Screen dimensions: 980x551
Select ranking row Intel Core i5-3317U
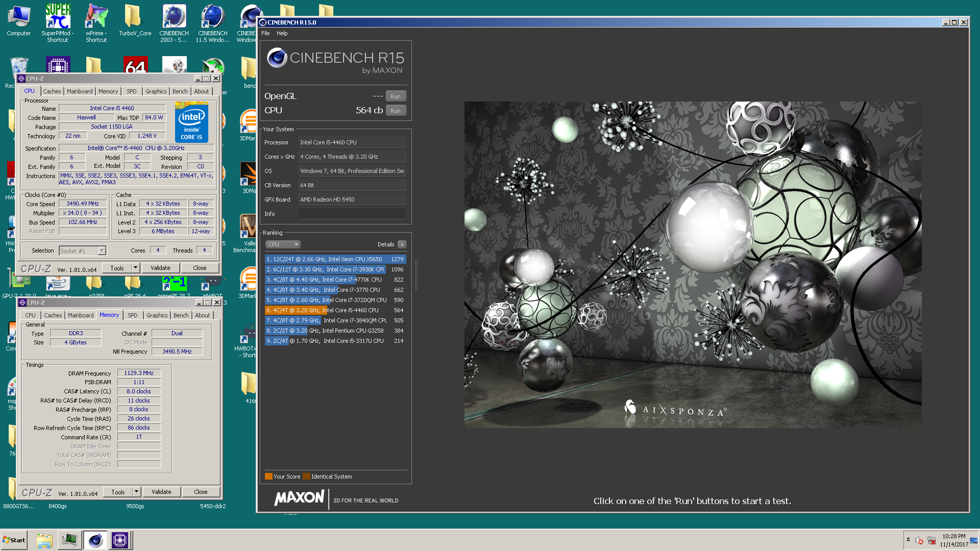335,341
